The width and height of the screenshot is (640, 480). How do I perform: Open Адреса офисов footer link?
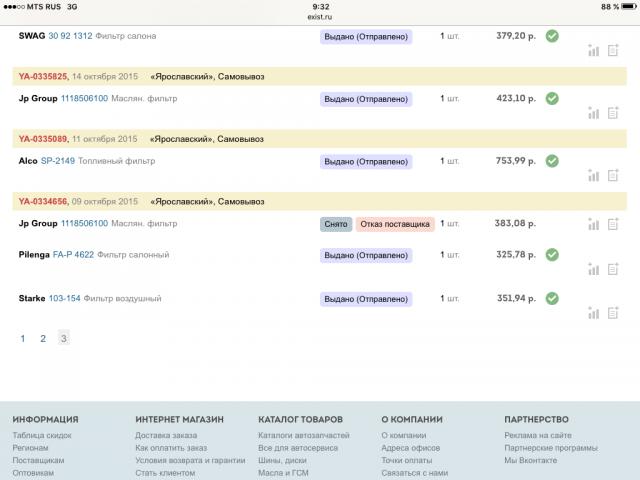coord(411,448)
